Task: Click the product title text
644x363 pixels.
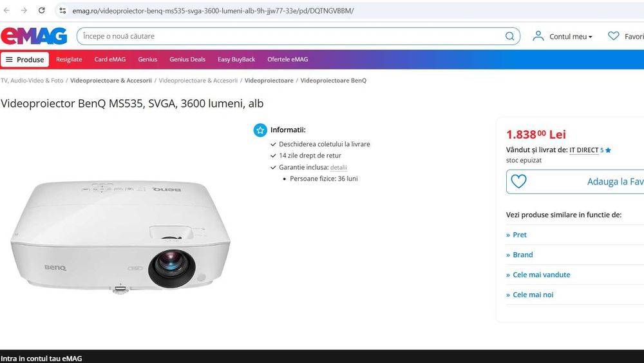Action: tap(132, 103)
